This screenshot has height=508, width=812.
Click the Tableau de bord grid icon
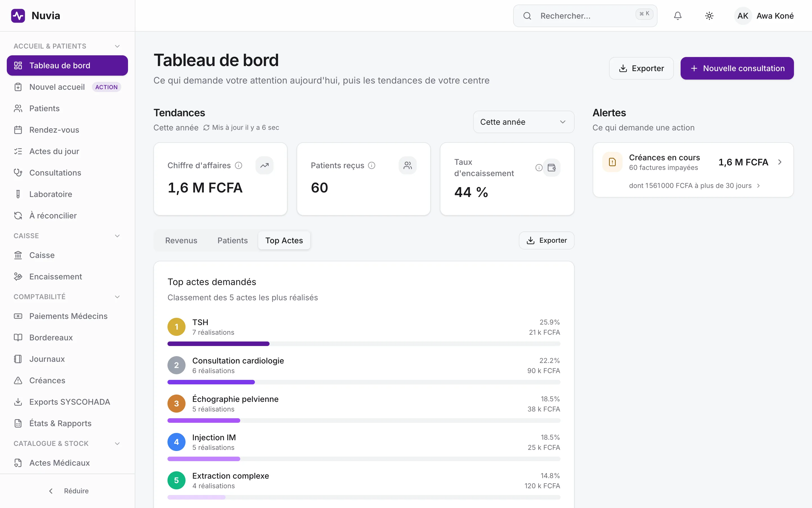click(x=18, y=65)
